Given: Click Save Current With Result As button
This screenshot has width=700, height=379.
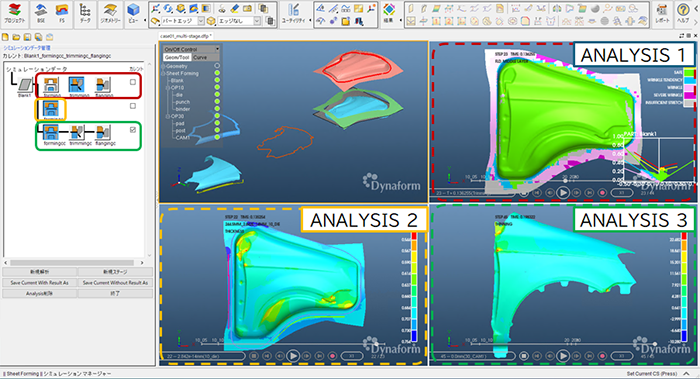Looking at the screenshot, I should [x=40, y=283].
